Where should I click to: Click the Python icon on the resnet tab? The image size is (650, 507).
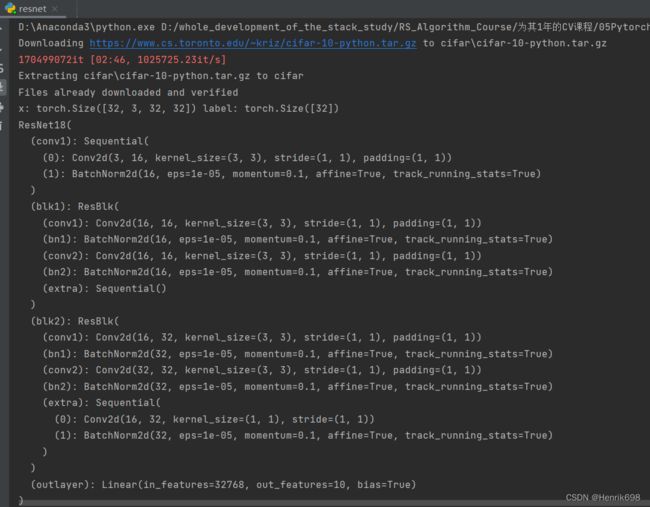coord(10,8)
